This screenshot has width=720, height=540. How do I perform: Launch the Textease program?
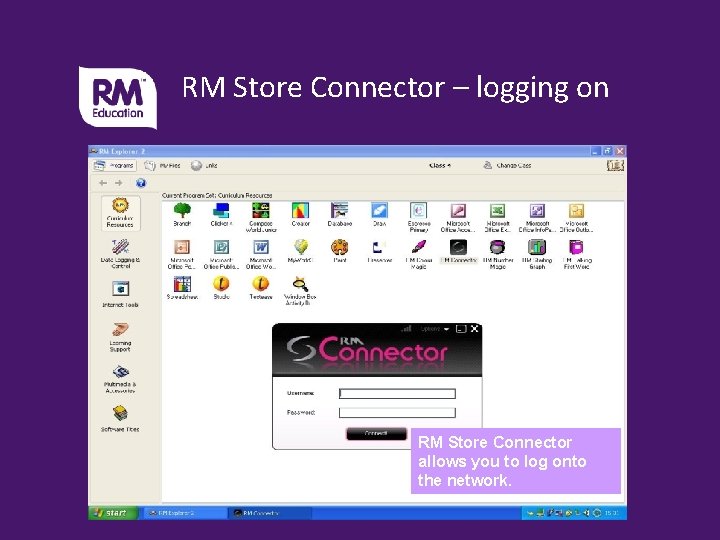tap(261, 288)
